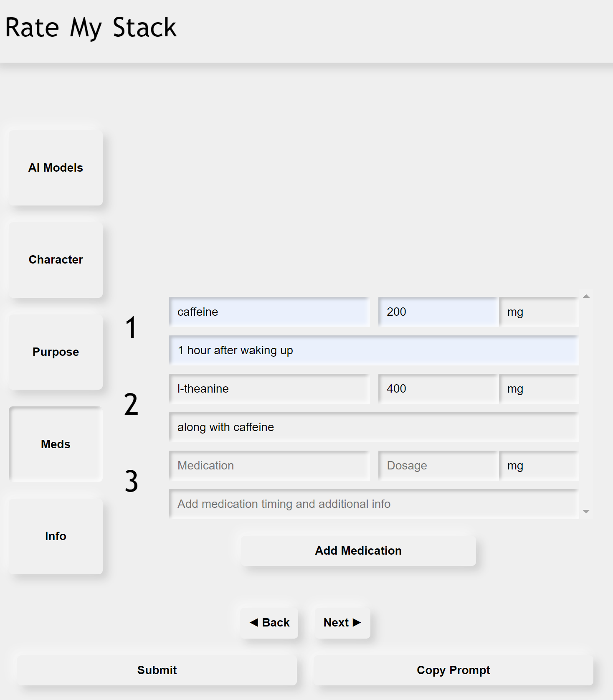Edit the 400 dosage field
The width and height of the screenshot is (613, 700).
point(438,389)
